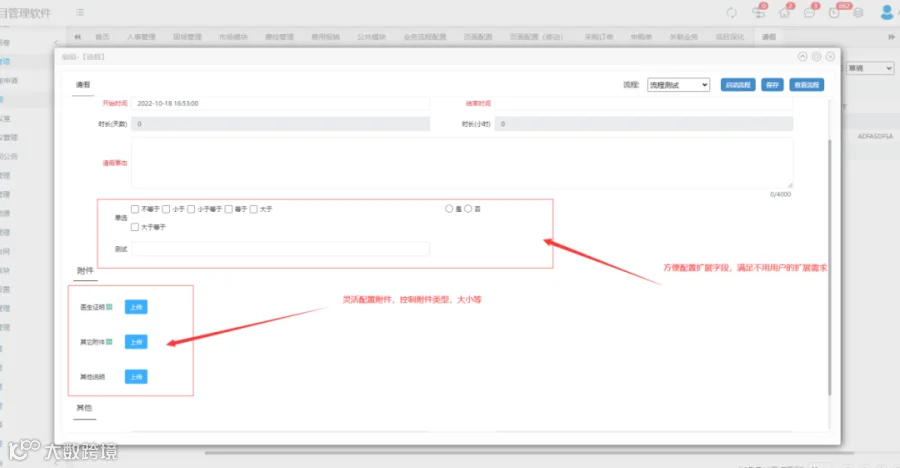This screenshot has height=468, width=900.
Task: Jump to the 其他 section heading
Action: click(84, 408)
